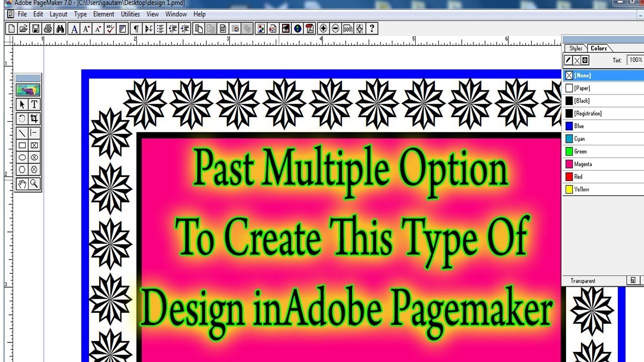Click the Save diskette toolbar icon
644x362 pixels.
pyautogui.click(x=36, y=29)
